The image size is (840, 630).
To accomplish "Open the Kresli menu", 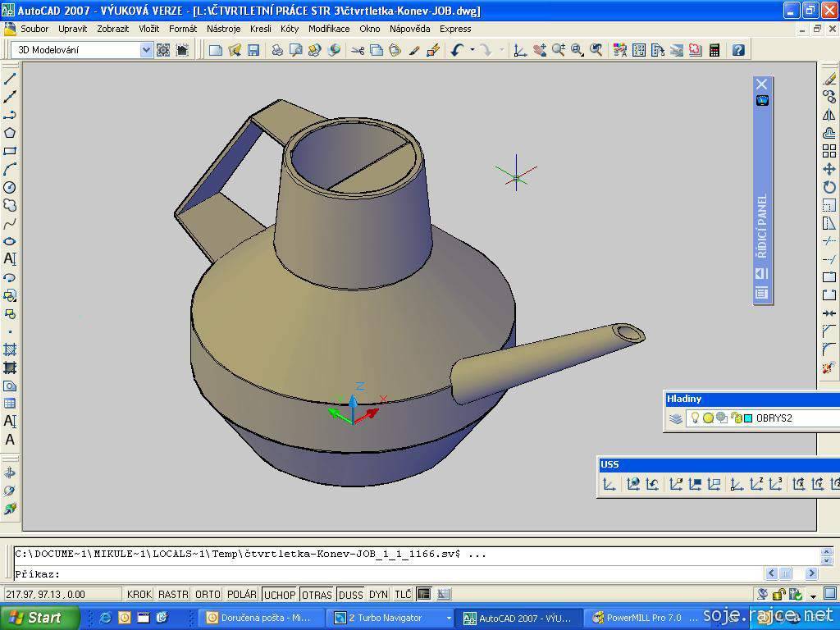I will point(260,29).
